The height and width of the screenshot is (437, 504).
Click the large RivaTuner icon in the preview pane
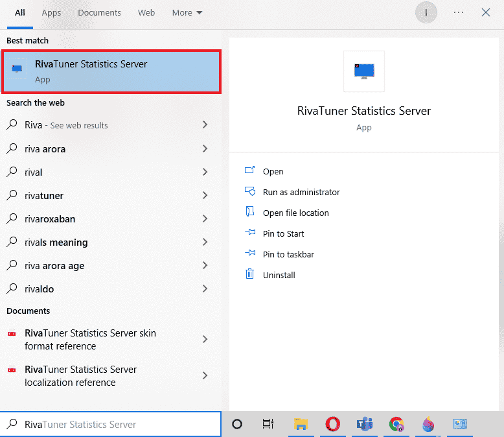(x=364, y=71)
